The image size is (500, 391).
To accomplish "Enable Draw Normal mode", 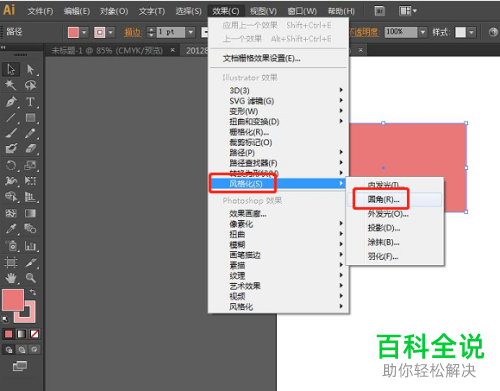I will tap(9, 350).
